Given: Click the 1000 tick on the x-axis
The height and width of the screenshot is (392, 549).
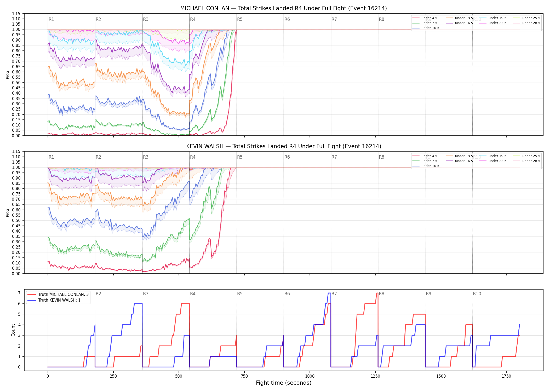Looking at the screenshot, I should pyautogui.click(x=310, y=376).
